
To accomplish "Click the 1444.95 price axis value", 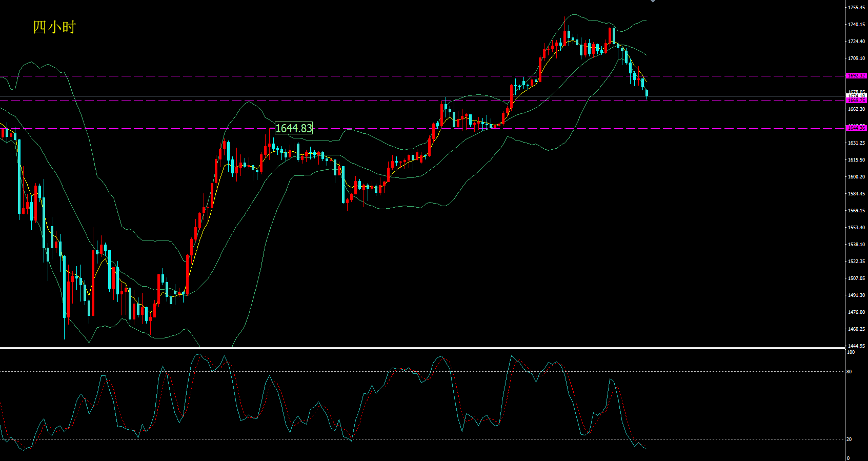I will pos(856,346).
